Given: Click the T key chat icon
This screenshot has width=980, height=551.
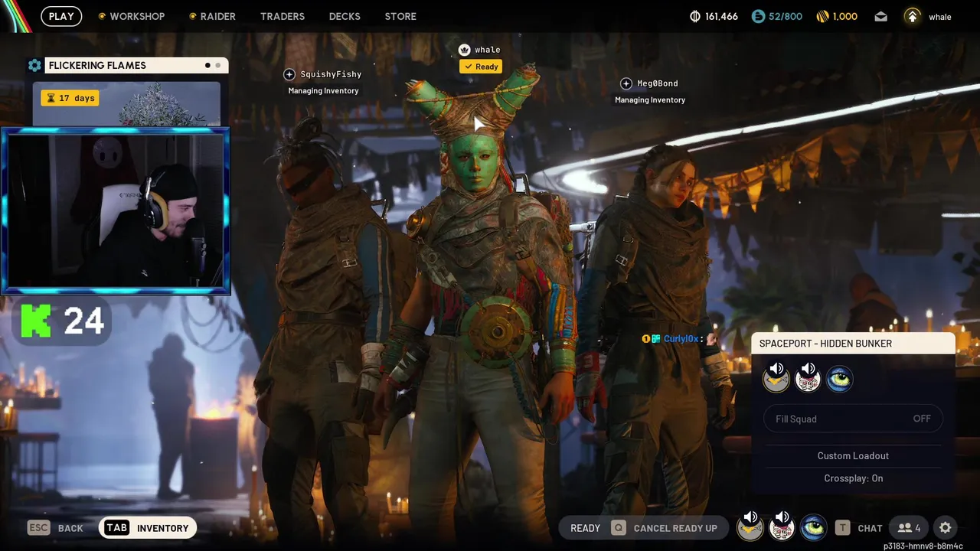Looking at the screenshot, I should click(x=842, y=528).
